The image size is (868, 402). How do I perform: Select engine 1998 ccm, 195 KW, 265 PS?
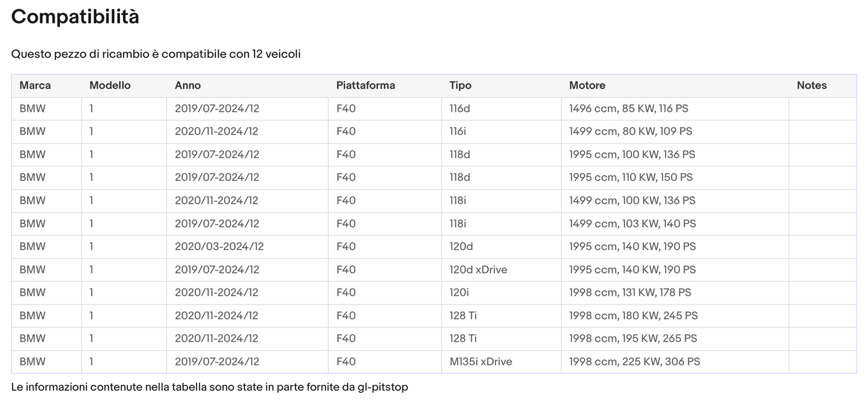pyautogui.click(x=633, y=339)
